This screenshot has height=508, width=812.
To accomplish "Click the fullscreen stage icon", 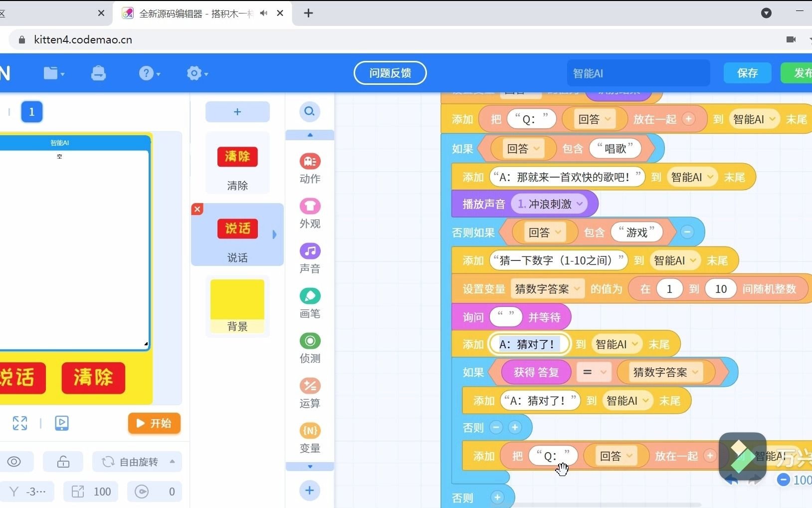I will point(20,423).
